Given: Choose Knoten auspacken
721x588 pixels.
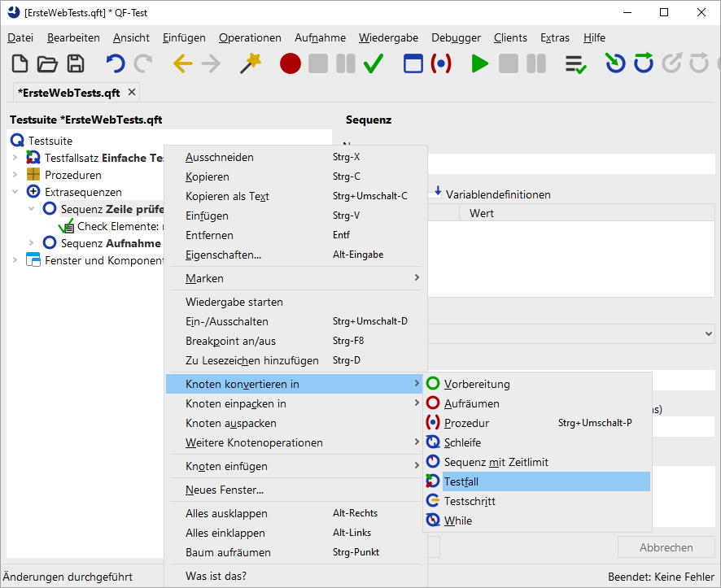Looking at the screenshot, I should [x=295, y=423].
